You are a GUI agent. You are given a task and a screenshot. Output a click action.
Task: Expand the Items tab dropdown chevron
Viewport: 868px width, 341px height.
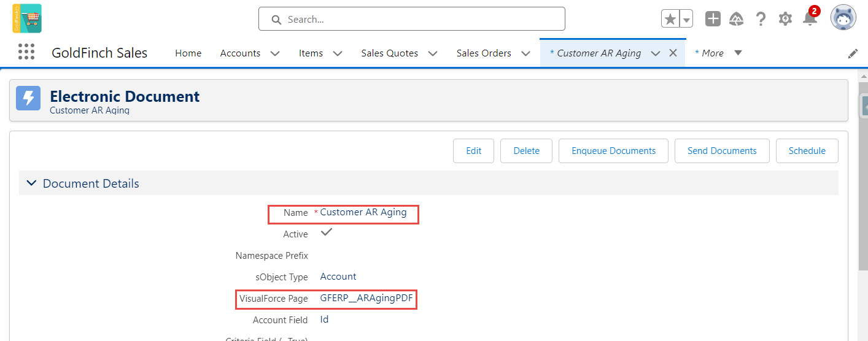(x=338, y=53)
